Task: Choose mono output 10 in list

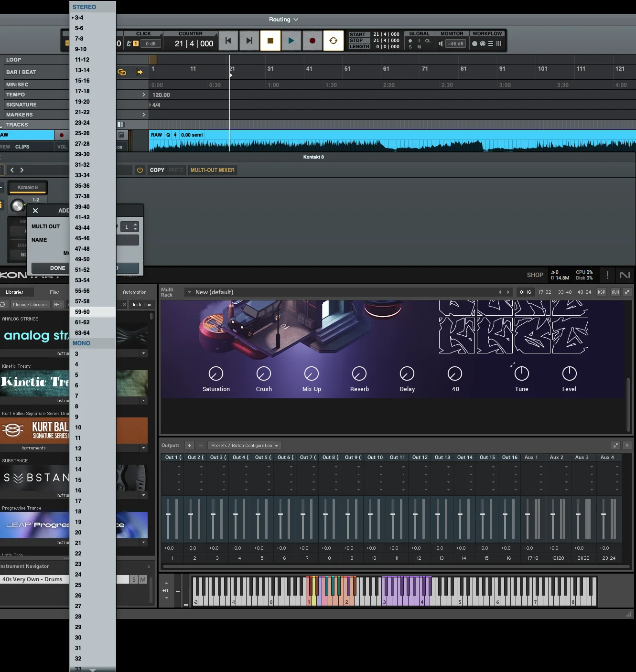Action: (x=93, y=427)
